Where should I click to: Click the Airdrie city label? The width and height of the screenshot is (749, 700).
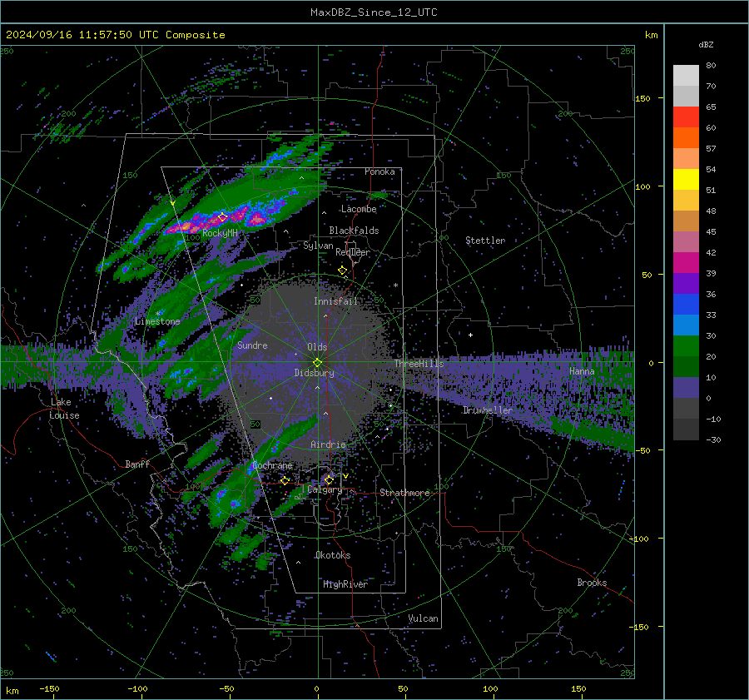click(x=328, y=444)
